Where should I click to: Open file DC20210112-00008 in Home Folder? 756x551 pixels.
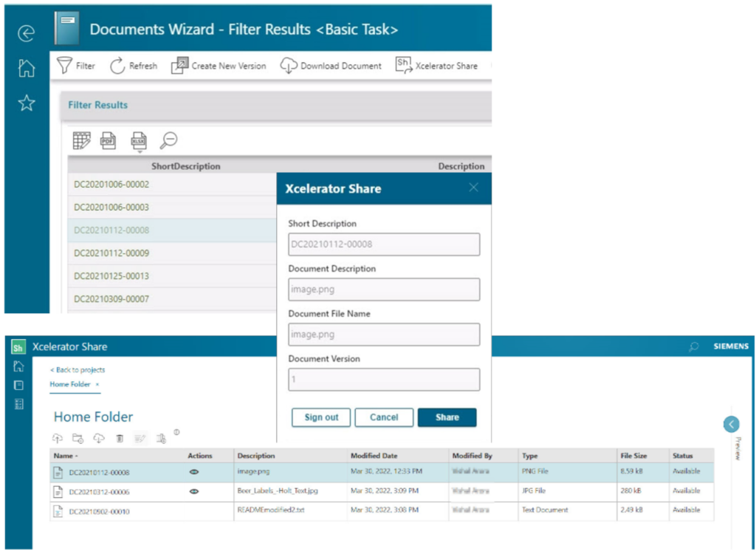100,473
